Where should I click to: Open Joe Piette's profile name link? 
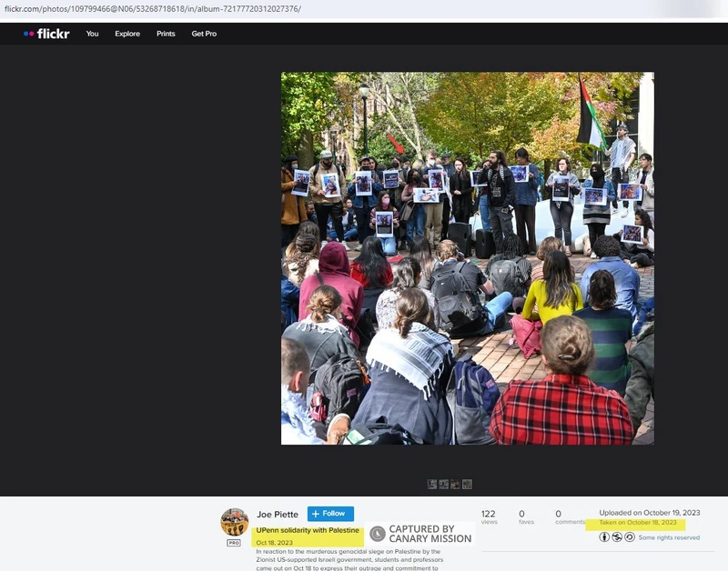pos(278,514)
